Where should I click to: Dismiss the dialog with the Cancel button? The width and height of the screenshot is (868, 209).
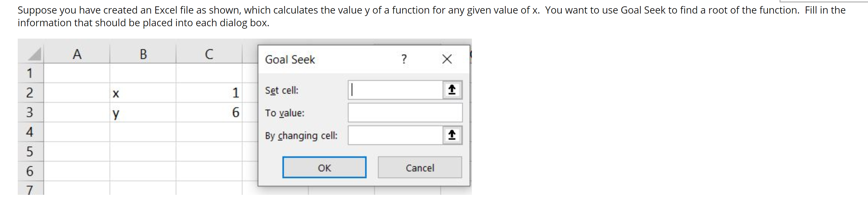pyautogui.click(x=420, y=167)
